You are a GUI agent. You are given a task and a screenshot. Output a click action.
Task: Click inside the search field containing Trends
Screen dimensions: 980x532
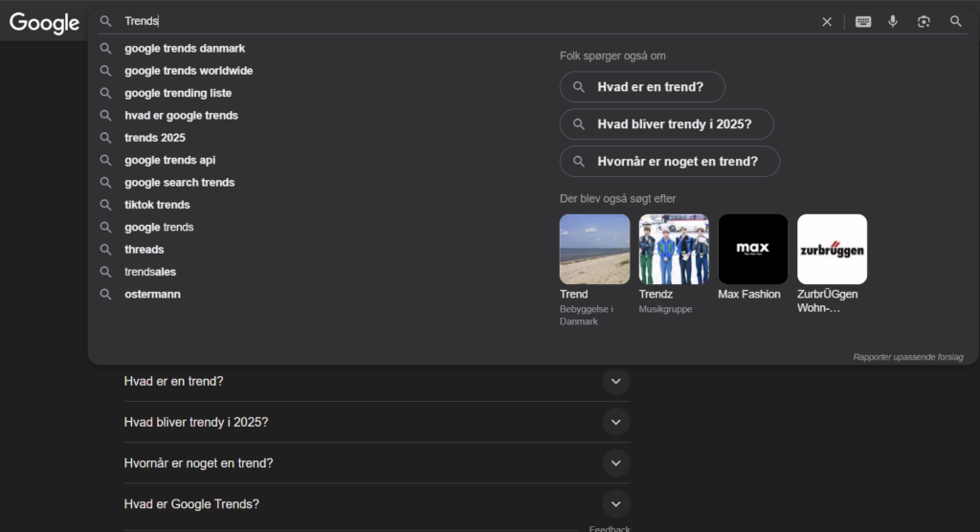point(469,21)
